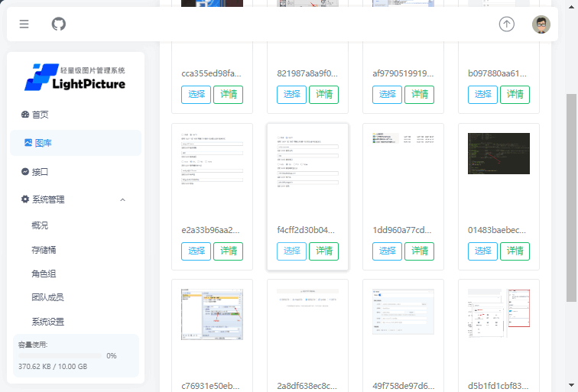Viewport: 578px width, 392px height.
Task: Click the 容量使用 progress bar
Action: (60, 356)
